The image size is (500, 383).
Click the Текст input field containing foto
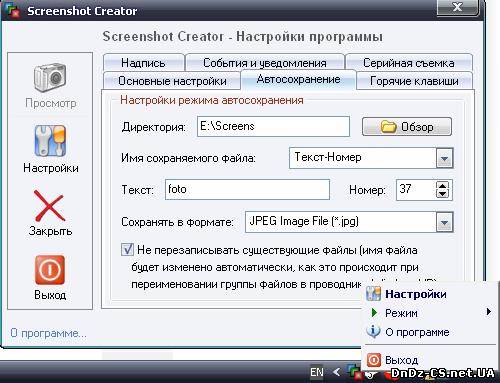[247, 190]
